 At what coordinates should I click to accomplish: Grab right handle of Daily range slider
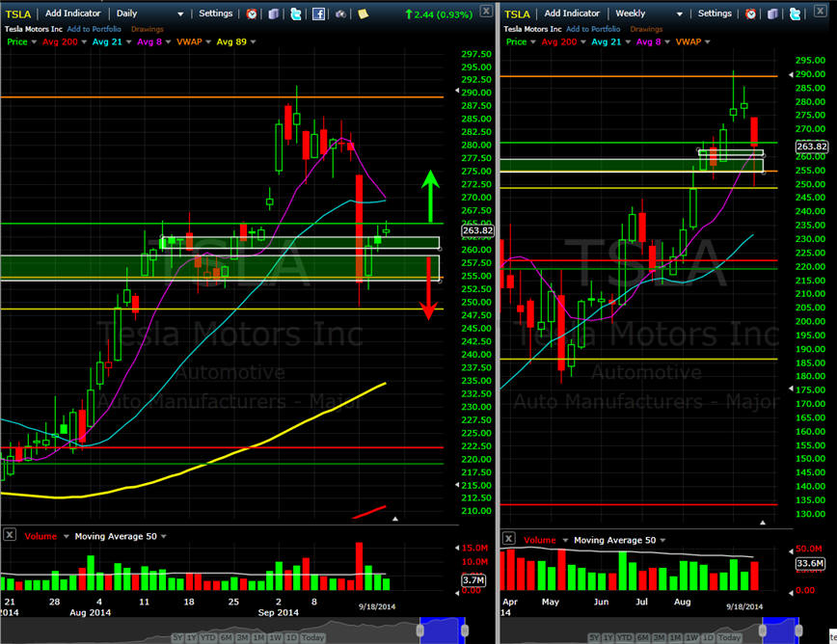tap(465, 631)
